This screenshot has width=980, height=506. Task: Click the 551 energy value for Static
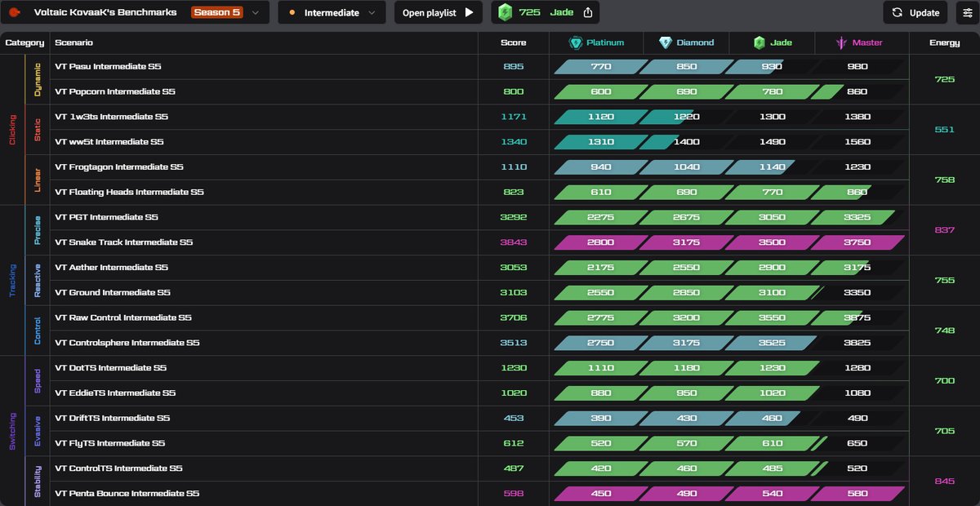pyautogui.click(x=944, y=130)
